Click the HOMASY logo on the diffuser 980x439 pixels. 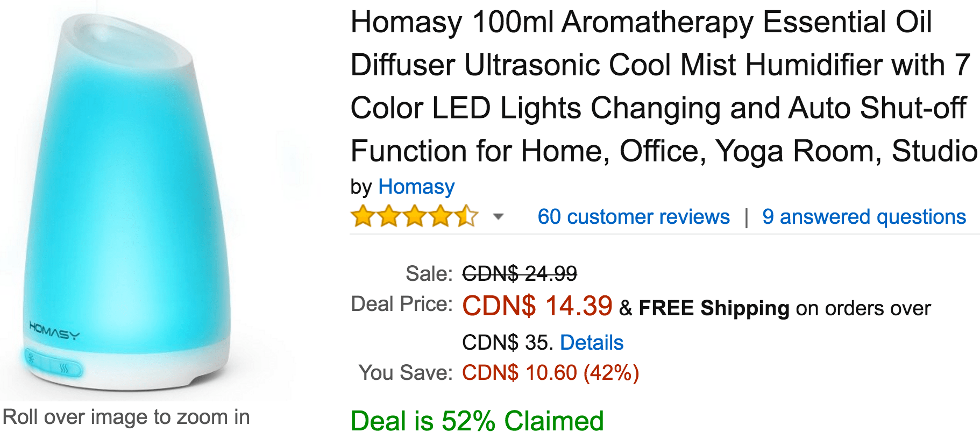pos(54,331)
